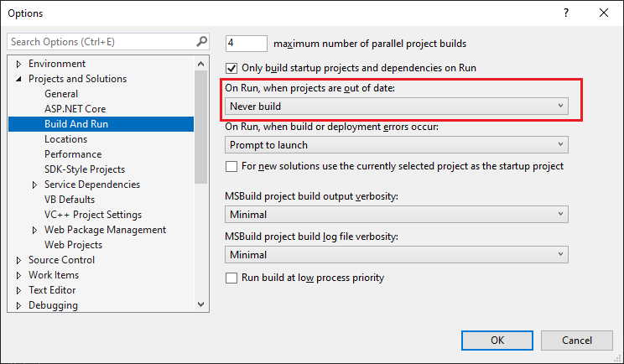Open the Prompt to launch dropdown
The image size is (624, 364).
click(397, 145)
